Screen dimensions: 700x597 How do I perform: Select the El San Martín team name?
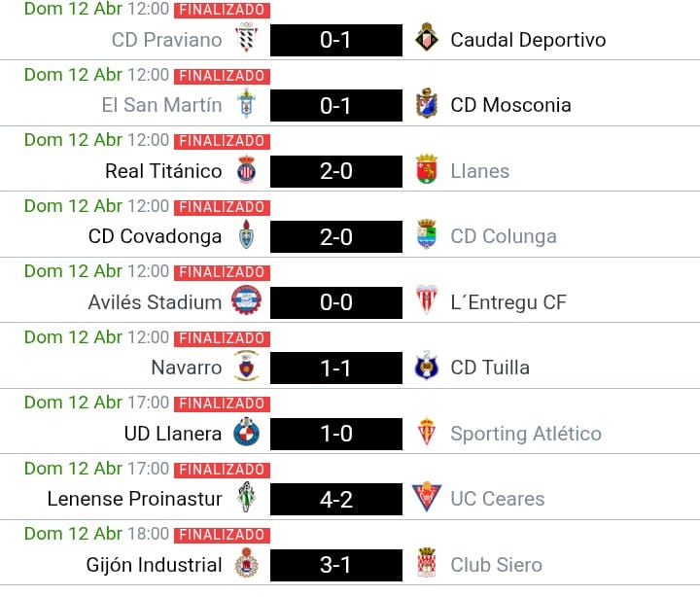point(161,105)
